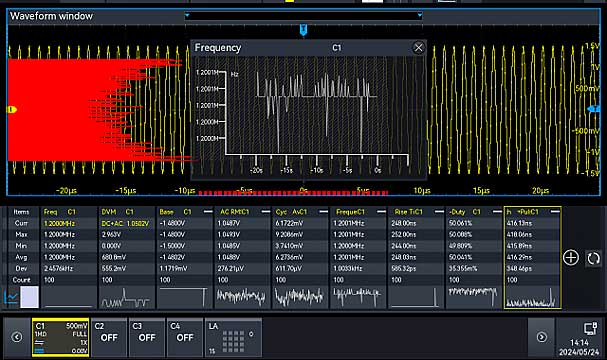Open the +Pul C1 trend thumbnail
Viewport: 607px width, 360px height.
[x=532, y=297]
